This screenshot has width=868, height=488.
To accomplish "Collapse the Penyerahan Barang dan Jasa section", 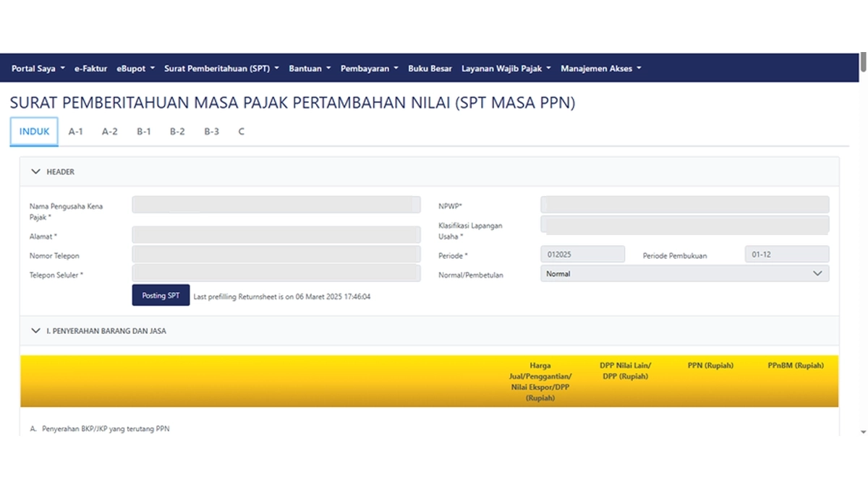I will pyautogui.click(x=36, y=331).
